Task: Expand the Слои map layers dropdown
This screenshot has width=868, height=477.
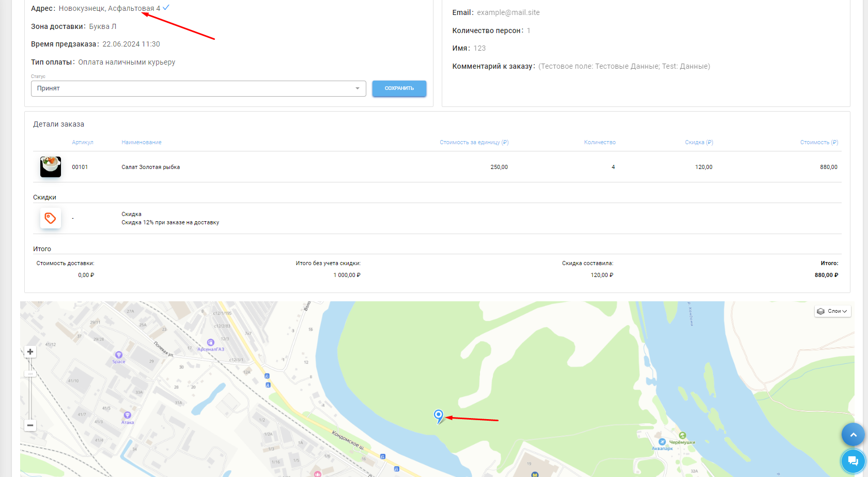Action: pyautogui.click(x=833, y=311)
